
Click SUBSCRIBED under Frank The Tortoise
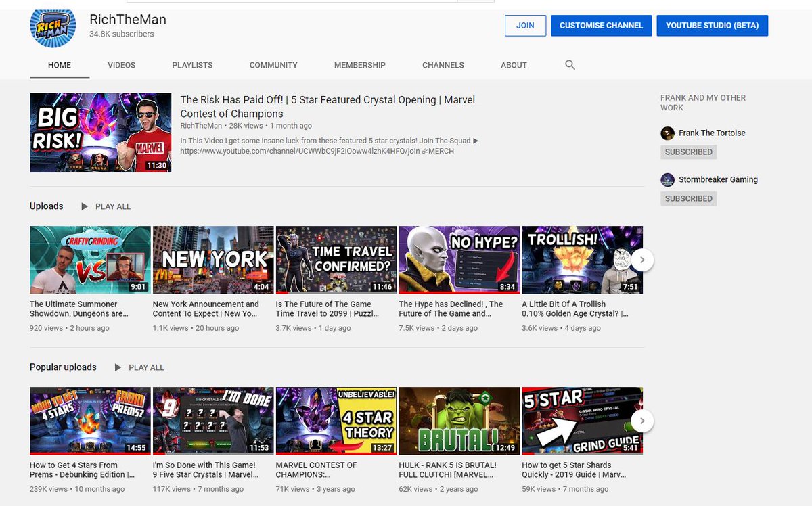click(688, 152)
